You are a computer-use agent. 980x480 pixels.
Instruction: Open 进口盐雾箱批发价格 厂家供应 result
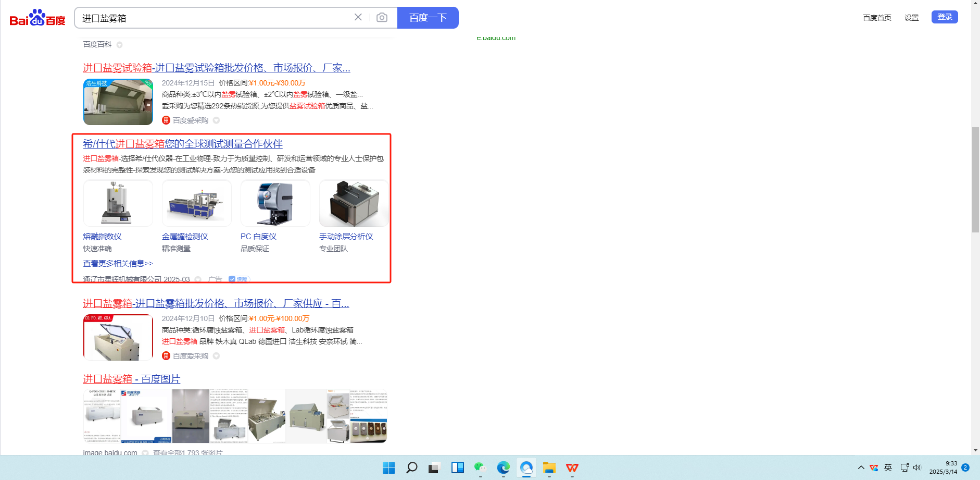216,303
